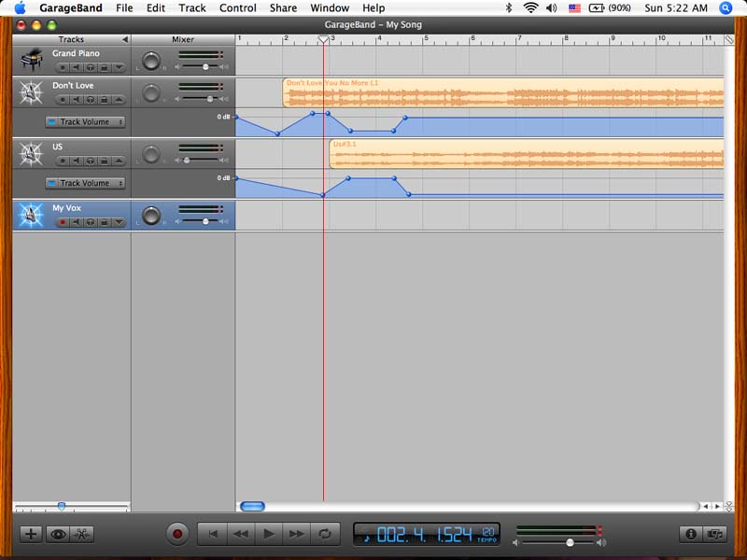Toggle Don't Love Track Volume automation on/off square

click(x=52, y=122)
